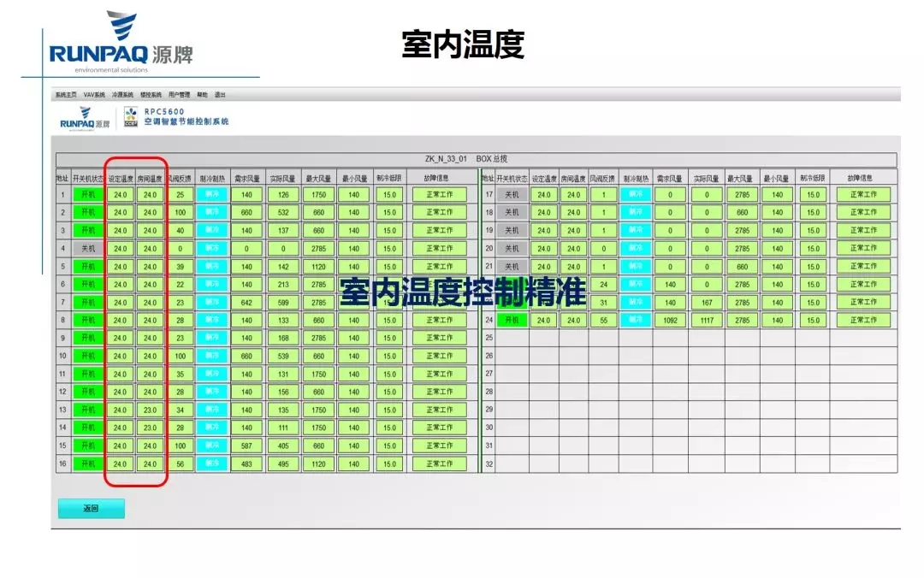This screenshot has width=924, height=578.
Task: Click the 风阀反馈 value for address 15
Action: pos(180,445)
